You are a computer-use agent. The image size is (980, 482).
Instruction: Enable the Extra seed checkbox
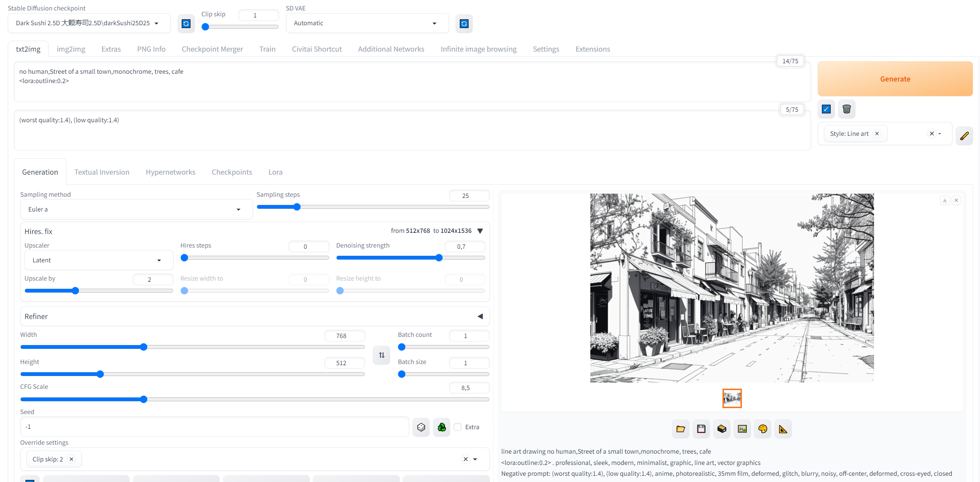(x=458, y=427)
